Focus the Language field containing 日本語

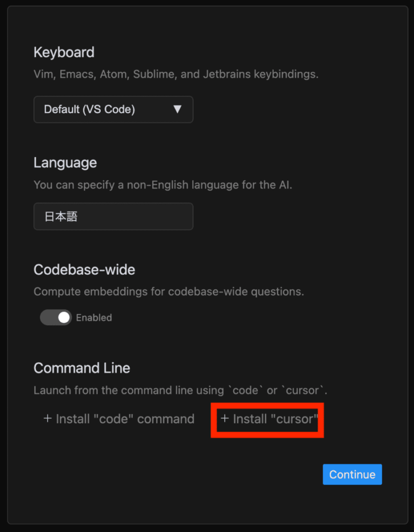(113, 217)
